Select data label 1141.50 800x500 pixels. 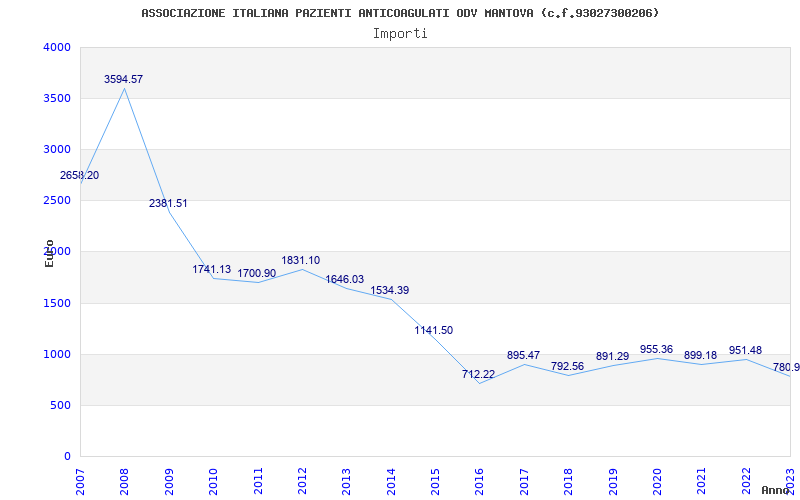pos(434,330)
